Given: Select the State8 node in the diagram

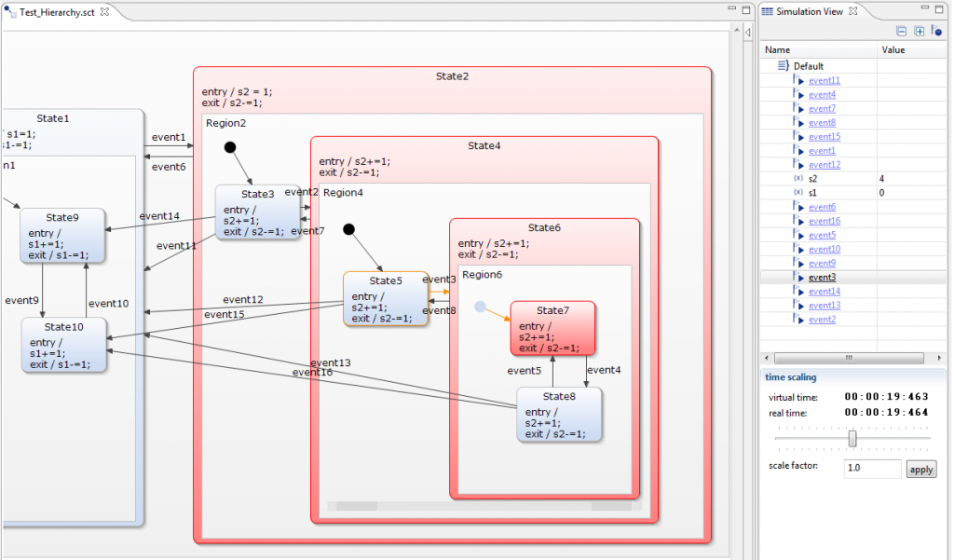Looking at the screenshot, I should pyautogui.click(x=559, y=415).
